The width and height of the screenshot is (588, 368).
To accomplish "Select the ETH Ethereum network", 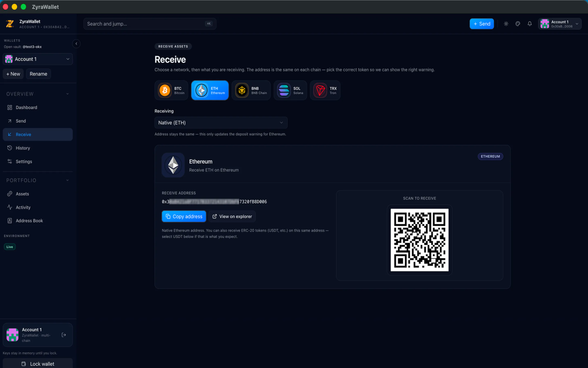I will pos(210,90).
